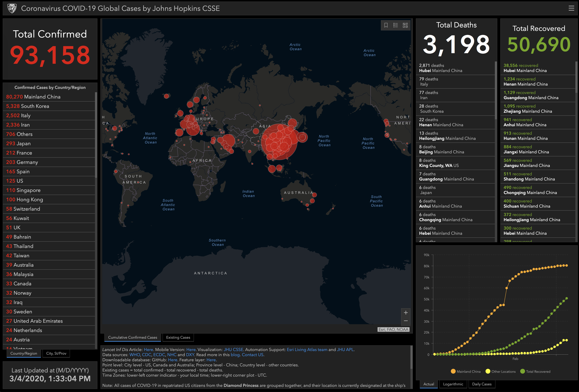Zoom out on the map
The width and height of the screenshot is (579, 392).
(x=406, y=321)
